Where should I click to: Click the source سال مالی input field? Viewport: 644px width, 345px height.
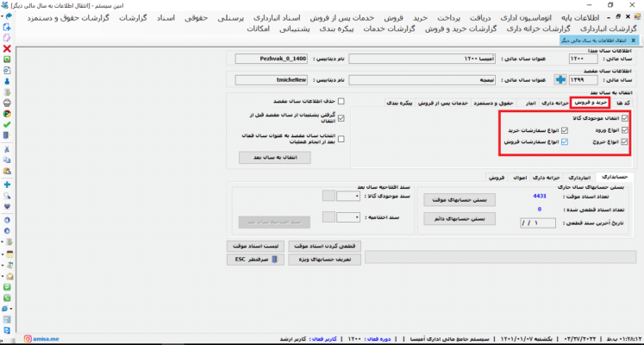585,58
